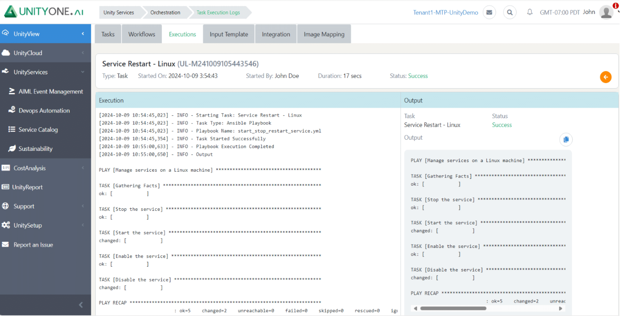Click the CostAnalysis icon
This screenshot has width=644, height=316.
[6, 168]
